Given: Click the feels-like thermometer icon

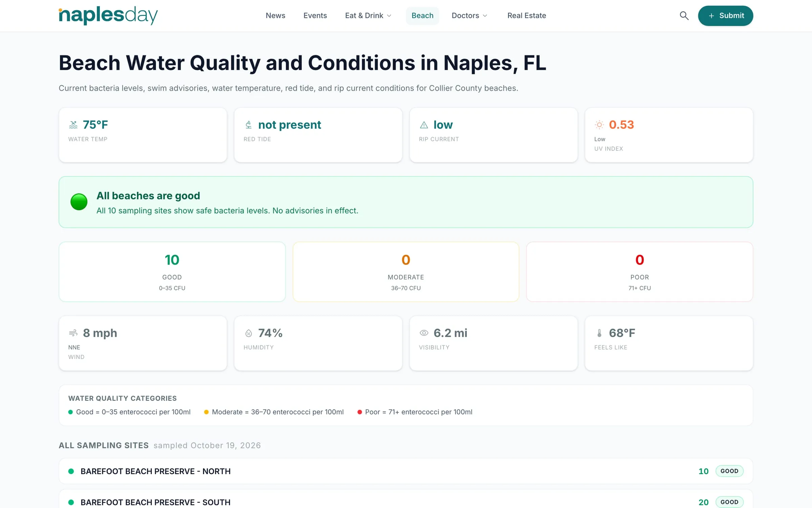Looking at the screenshot, I should point(599,333).
